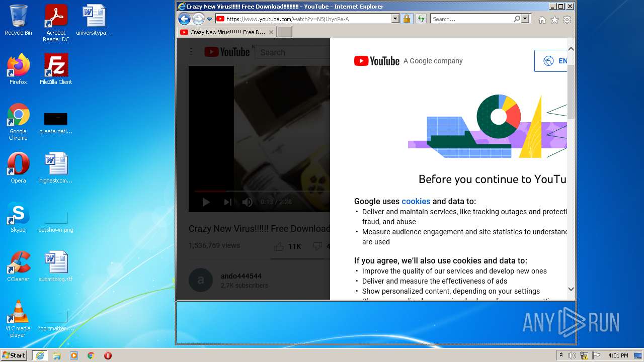Launch Firefox from the desktop
This screenshot has height=362, width=644.
[x=18, y=69]
